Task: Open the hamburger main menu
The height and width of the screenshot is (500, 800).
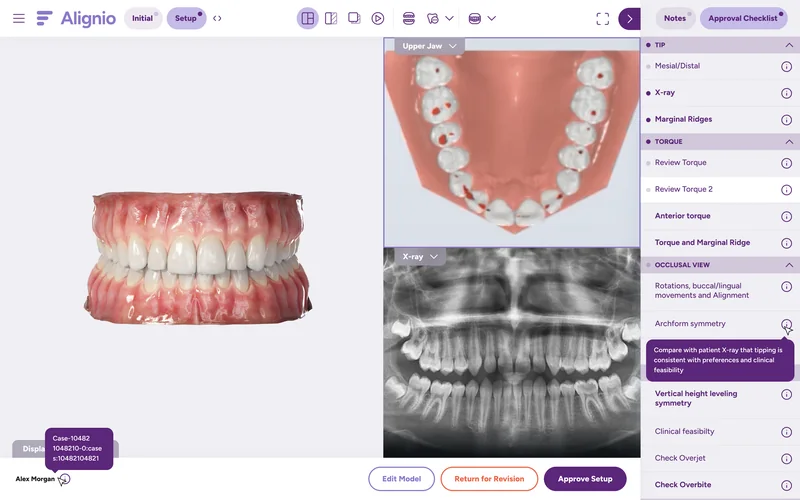Action: [x=19, y=18]
